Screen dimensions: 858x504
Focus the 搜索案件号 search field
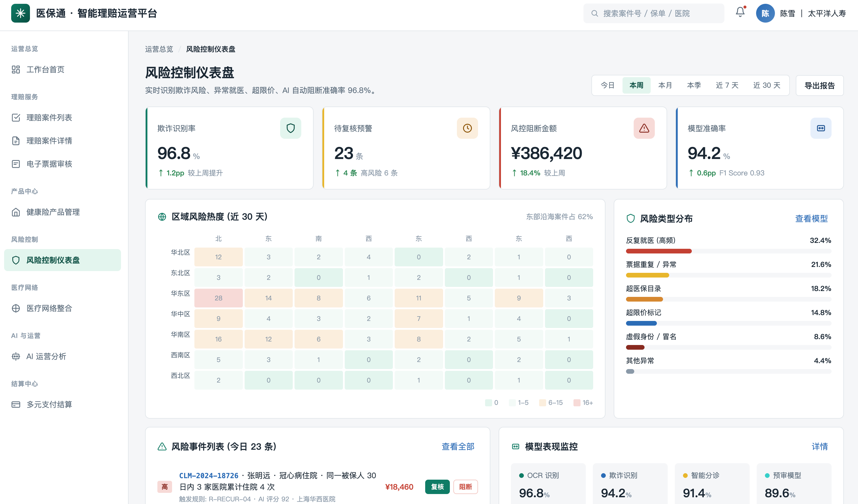(654, 13)
